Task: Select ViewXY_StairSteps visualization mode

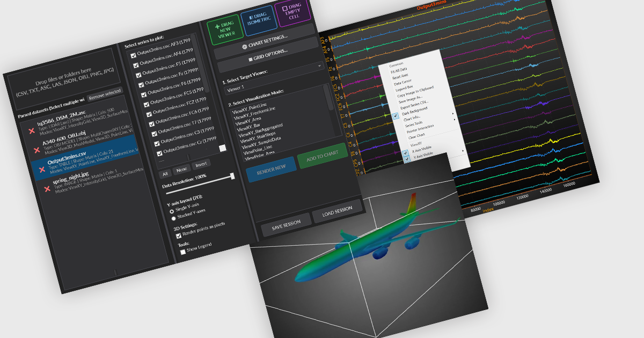Action: [x=259, y=137]
